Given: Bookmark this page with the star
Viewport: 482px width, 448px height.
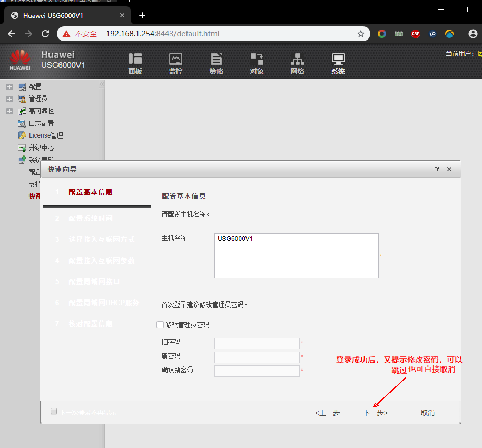Looking at the screenshot, I should point(360,34).
